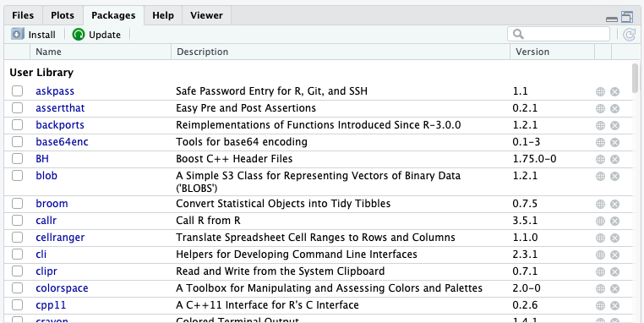Click the Install packages icon
The width and height of the screenshot is (644, 323).
click(18, 34)
